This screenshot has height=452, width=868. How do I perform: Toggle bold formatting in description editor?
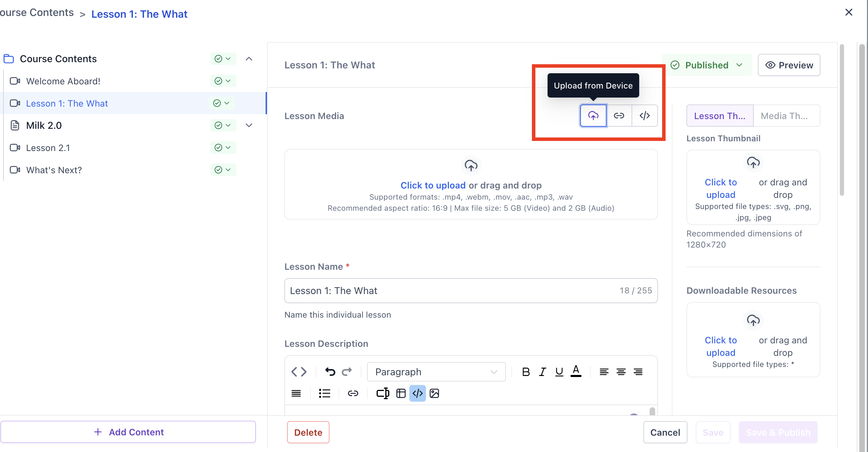click(x=526, y=372)
